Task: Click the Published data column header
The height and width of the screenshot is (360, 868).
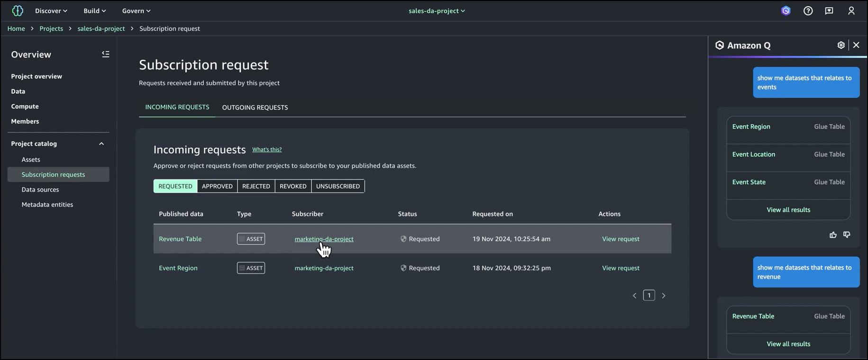Action: [x=181, y=214]
